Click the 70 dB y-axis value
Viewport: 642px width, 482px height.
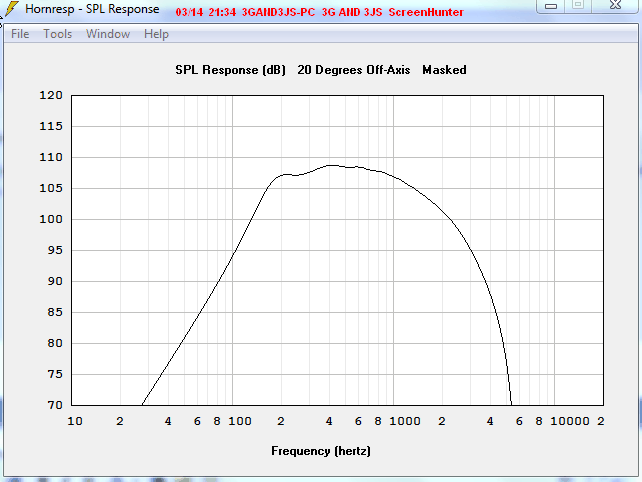pos(55,405)
